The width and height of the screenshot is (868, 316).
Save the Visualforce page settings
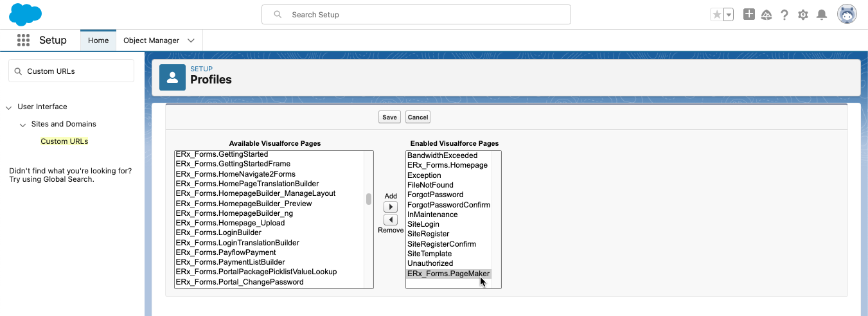[x=389, y=117]
